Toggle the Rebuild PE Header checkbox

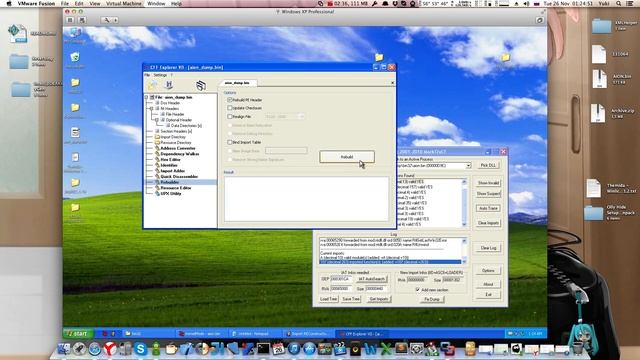point(230,100)
